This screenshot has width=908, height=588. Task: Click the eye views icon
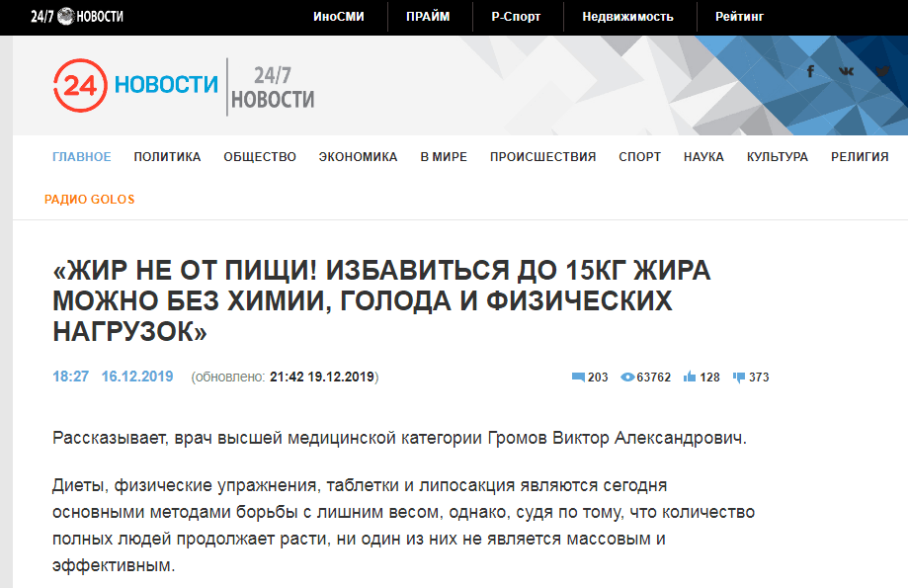pos(626,378)
